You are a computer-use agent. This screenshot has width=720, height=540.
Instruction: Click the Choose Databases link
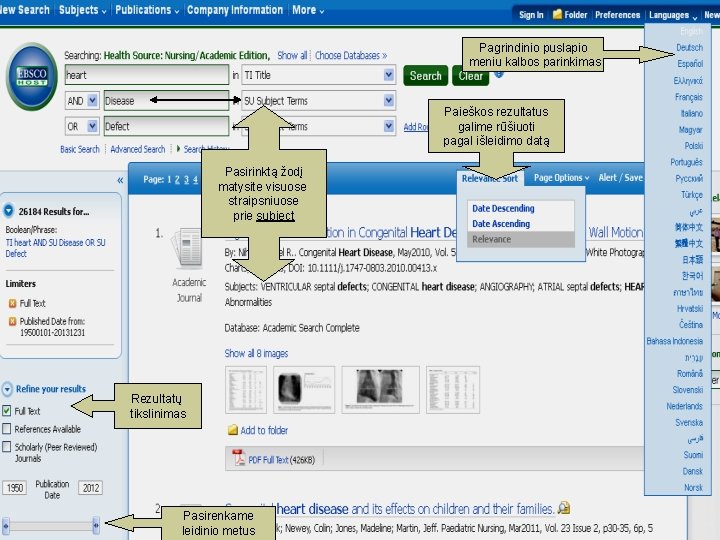click(351, 56)
